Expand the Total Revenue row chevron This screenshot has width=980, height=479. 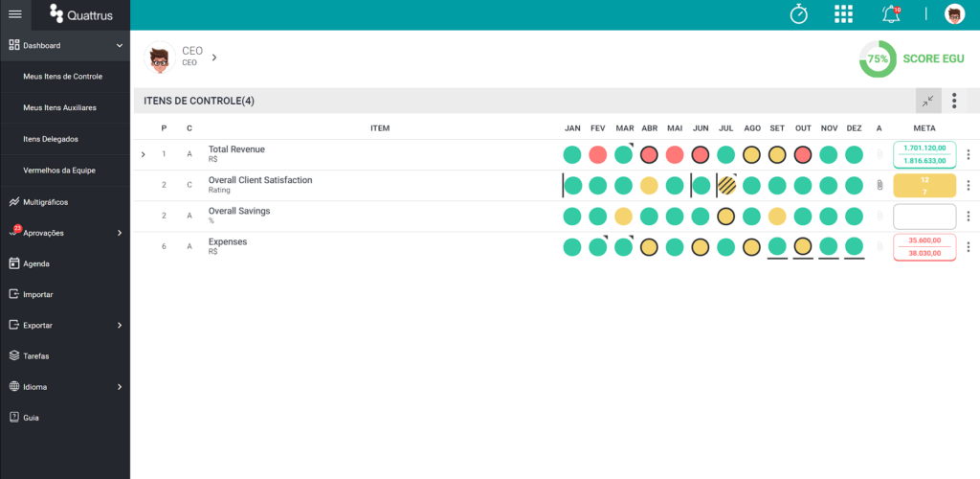coord(144,154)
